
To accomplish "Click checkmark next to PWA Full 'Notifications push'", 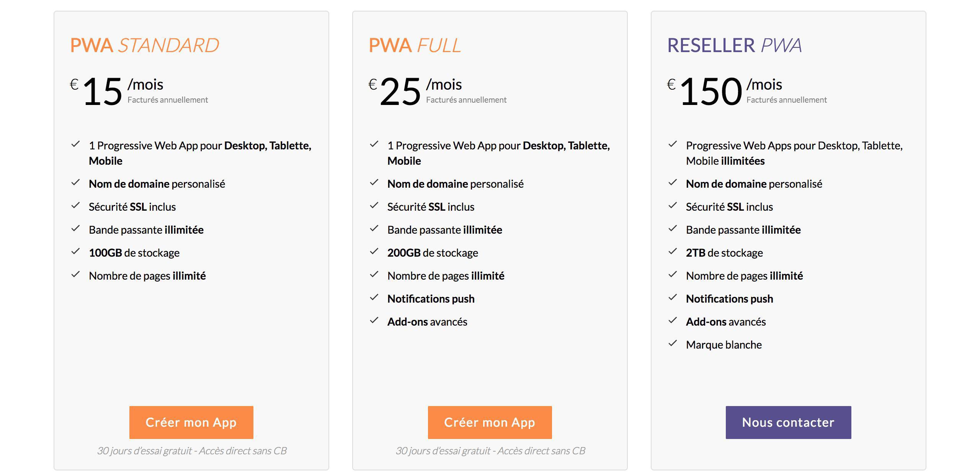I will tap(374, 298).
